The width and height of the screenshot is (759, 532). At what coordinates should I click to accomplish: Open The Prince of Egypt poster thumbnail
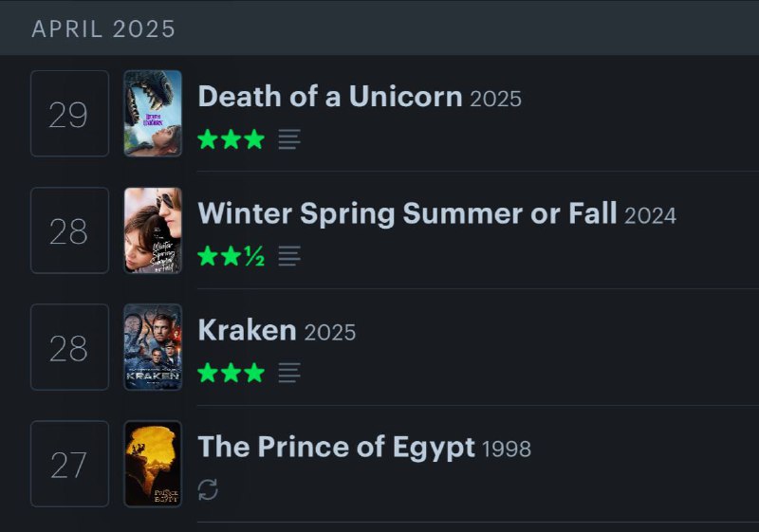[x=153, y=464]
